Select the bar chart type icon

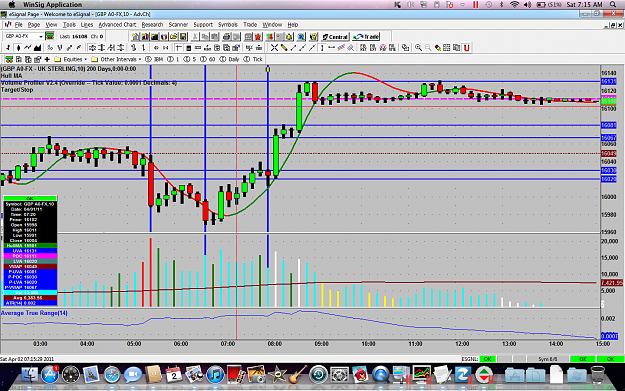[x=8, y=48]
